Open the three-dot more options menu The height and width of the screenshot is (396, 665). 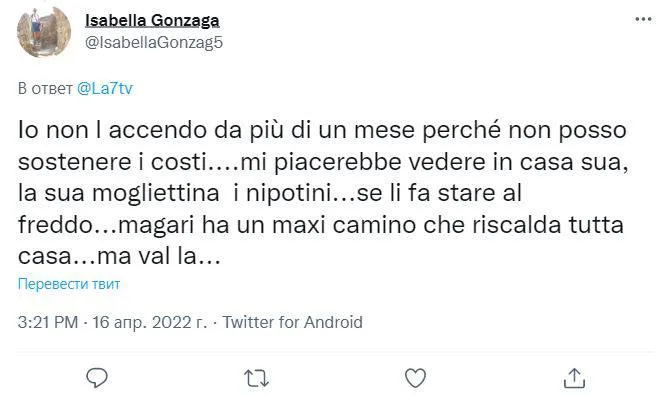pyautogui.click(x=643, y=19)
